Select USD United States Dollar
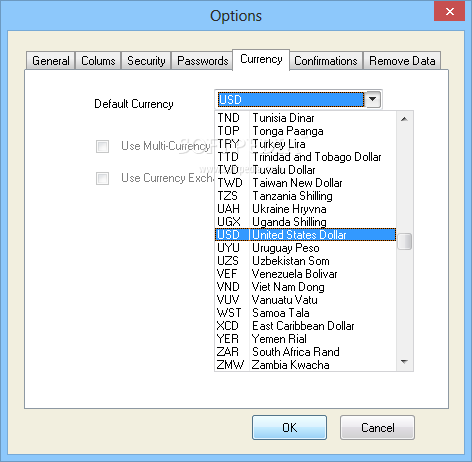Image resolution: width=472 pixels, height=462 pixels. click(305, 235)
